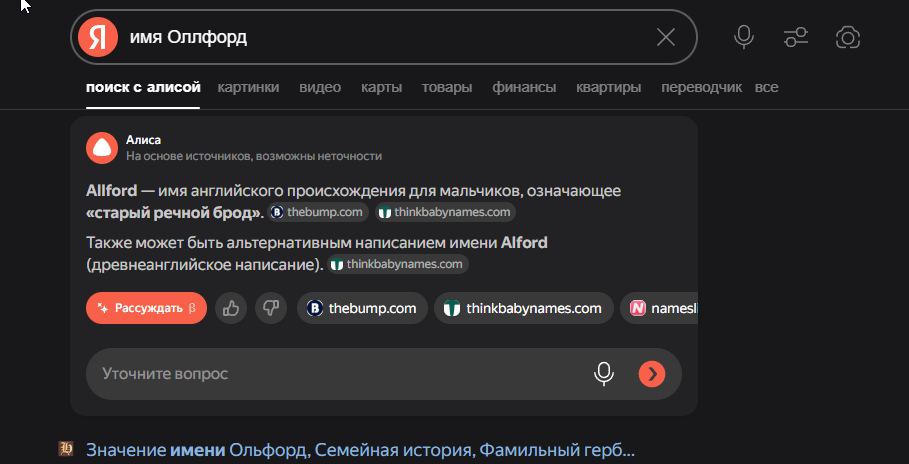The height and width of the screenshot is (464, 909).
Task: Click the Alice assistant avatar icon
Action: pos(102,148)
